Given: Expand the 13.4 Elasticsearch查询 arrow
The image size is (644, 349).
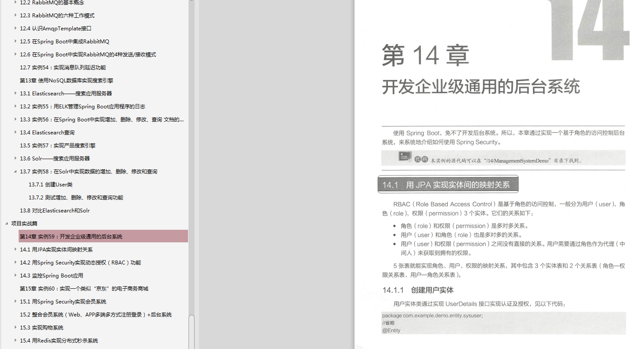Looking at the screenshot, I should point(16,133).
